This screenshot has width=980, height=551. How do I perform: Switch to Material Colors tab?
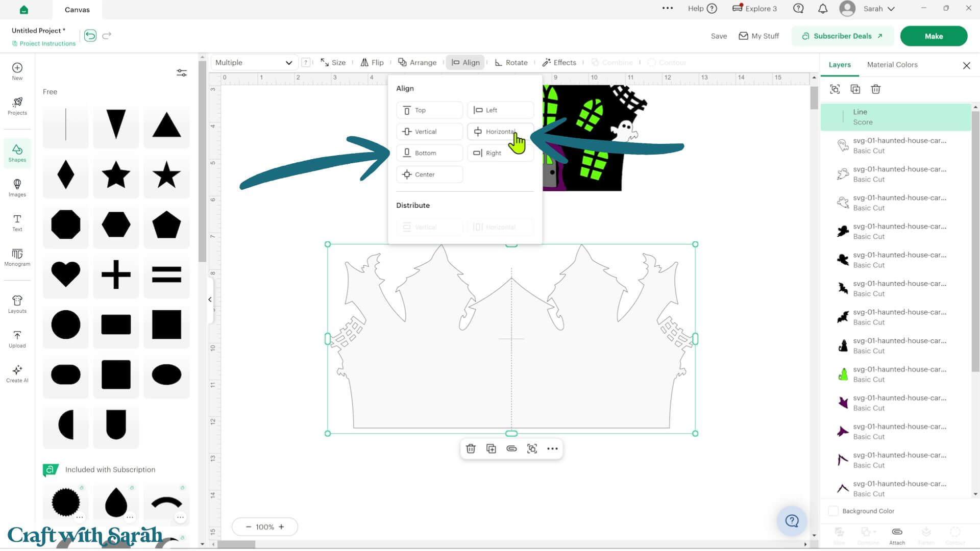point(892,65)
